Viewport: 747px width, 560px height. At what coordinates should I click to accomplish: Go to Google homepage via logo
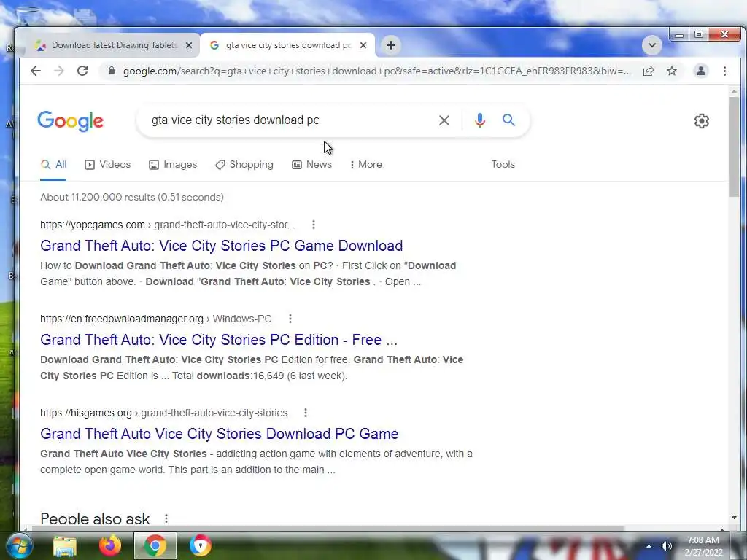[71, 121]
